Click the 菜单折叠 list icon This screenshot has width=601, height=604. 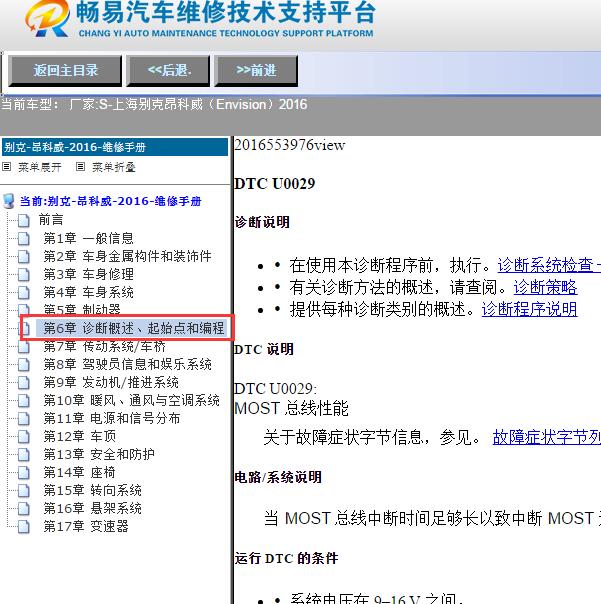80,167
